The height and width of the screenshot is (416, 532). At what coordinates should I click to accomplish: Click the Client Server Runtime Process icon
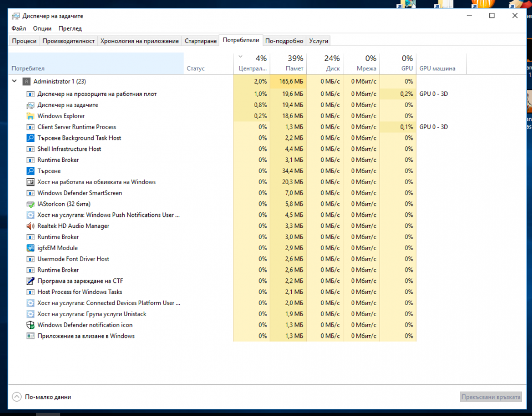pyautogui.click(x=31, y=127)
